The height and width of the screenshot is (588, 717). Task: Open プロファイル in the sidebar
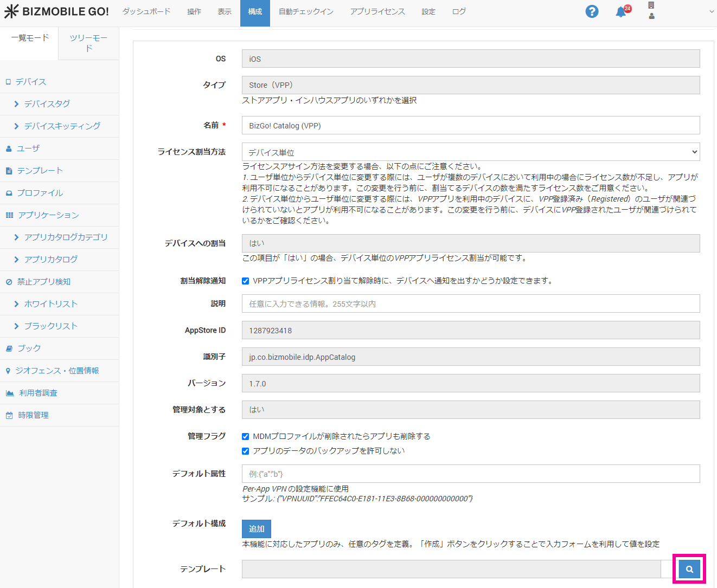(40, 193)
